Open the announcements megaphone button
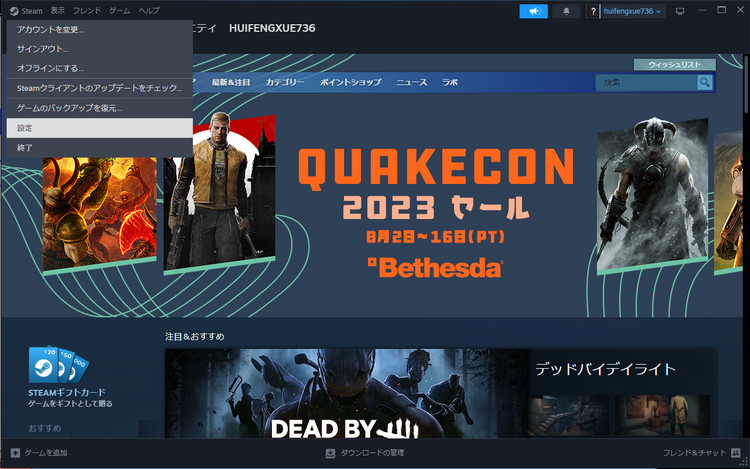Image resolution: width=750 pixels, height=469 pixels. click(533, 11)
